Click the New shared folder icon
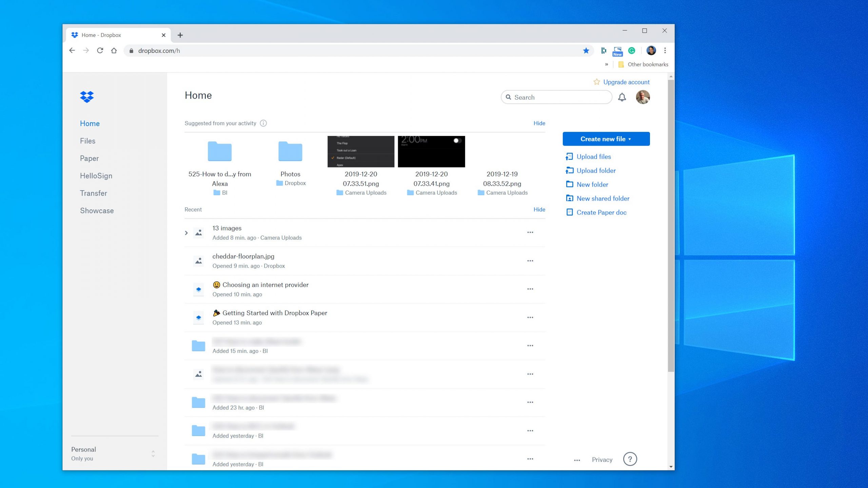This screenshot has width=868, height=488. click(x=570, y=198)
